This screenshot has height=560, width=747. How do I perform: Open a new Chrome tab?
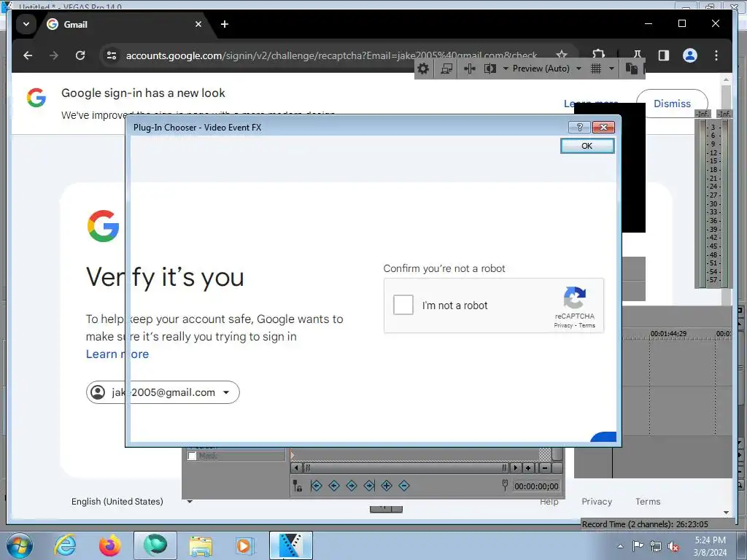[x=225, y=24]
